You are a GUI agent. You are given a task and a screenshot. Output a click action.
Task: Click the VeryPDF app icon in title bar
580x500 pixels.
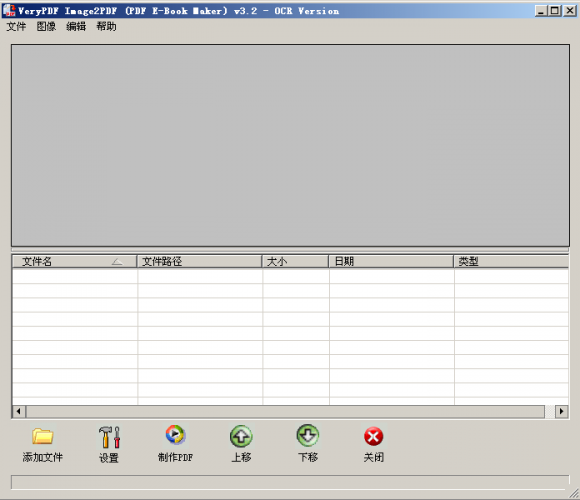tap(9, 10)
